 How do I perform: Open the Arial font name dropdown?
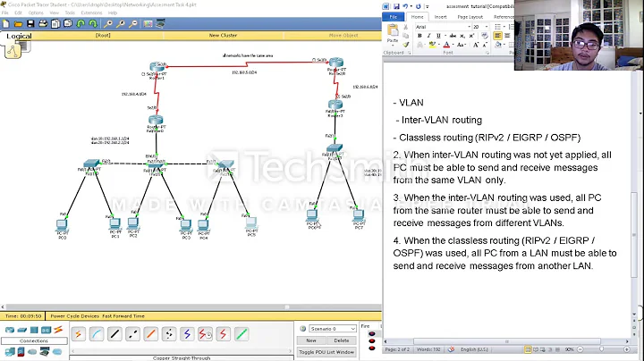[469, 27]
